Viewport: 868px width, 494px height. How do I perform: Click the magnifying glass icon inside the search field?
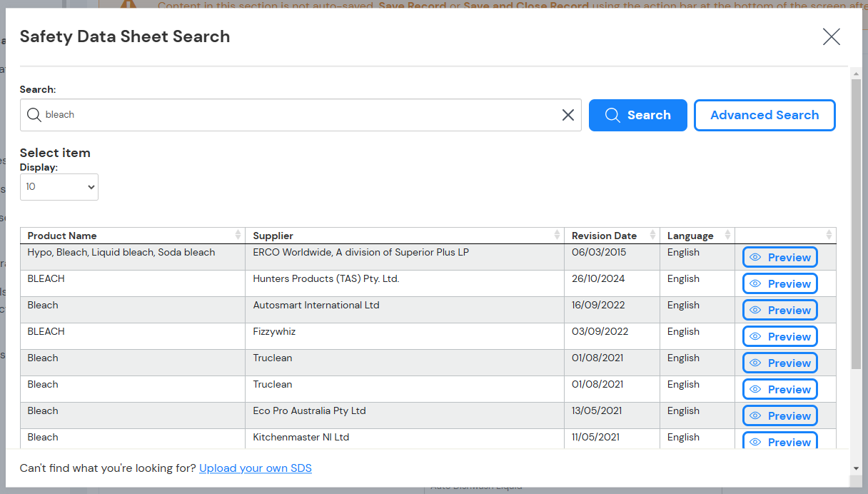coord(34,114)
